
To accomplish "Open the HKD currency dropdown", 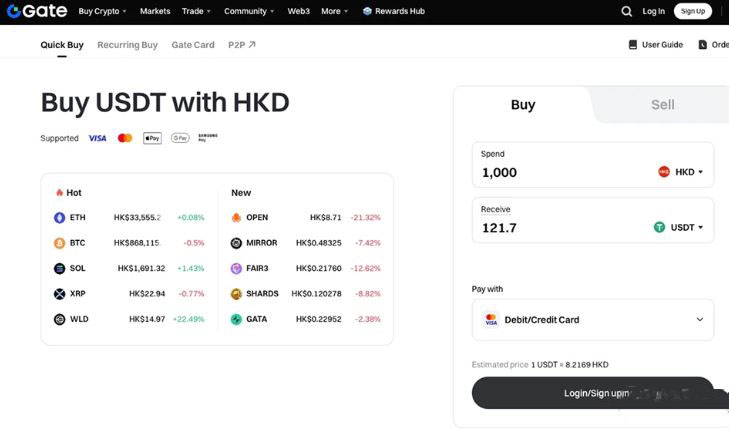I will [x=681, y=172].
